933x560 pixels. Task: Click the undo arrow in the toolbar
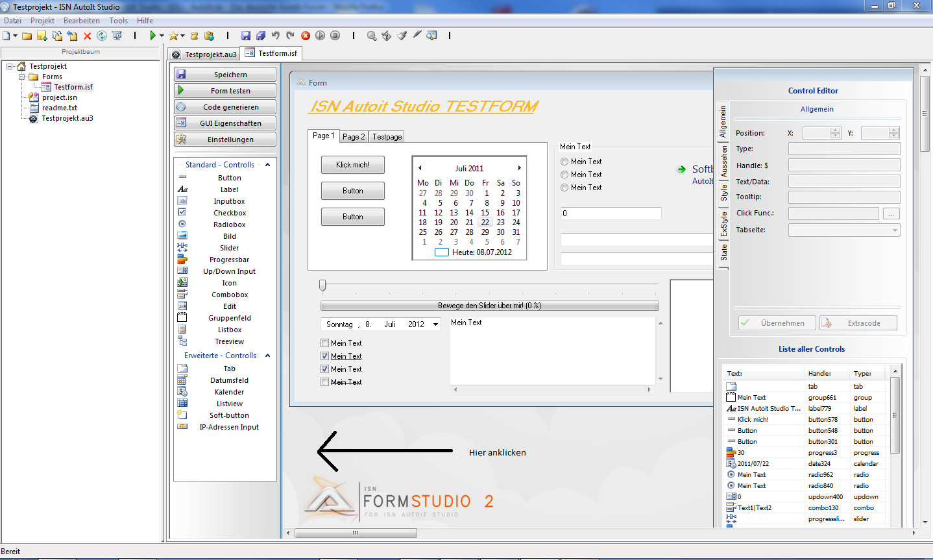[276, 36]
